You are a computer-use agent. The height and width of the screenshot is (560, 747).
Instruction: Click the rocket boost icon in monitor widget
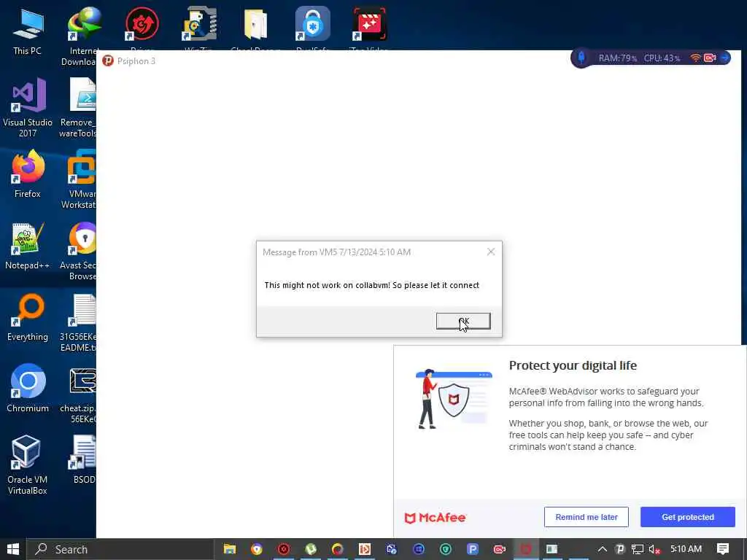(581, 58)
